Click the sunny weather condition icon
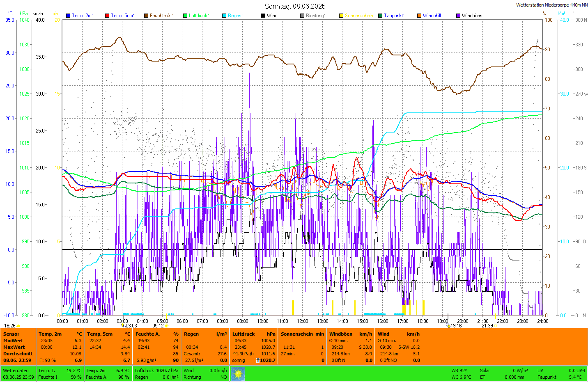588x382 pixels. 238,374
